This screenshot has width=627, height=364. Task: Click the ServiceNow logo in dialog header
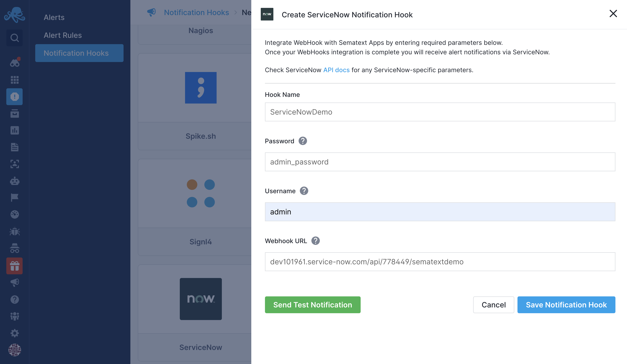coord(267,14)
